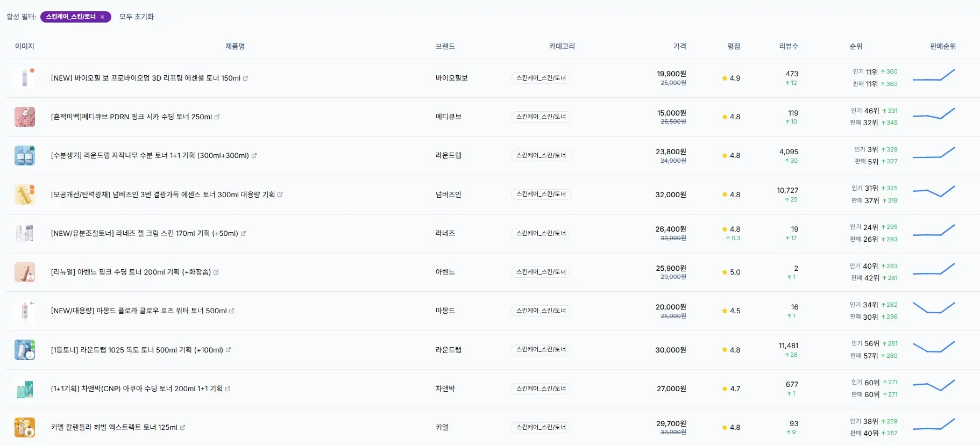Click the 키엘 칼렌듈라 product thumbnail
Screen dimensions: 980x446
point(25,427)
